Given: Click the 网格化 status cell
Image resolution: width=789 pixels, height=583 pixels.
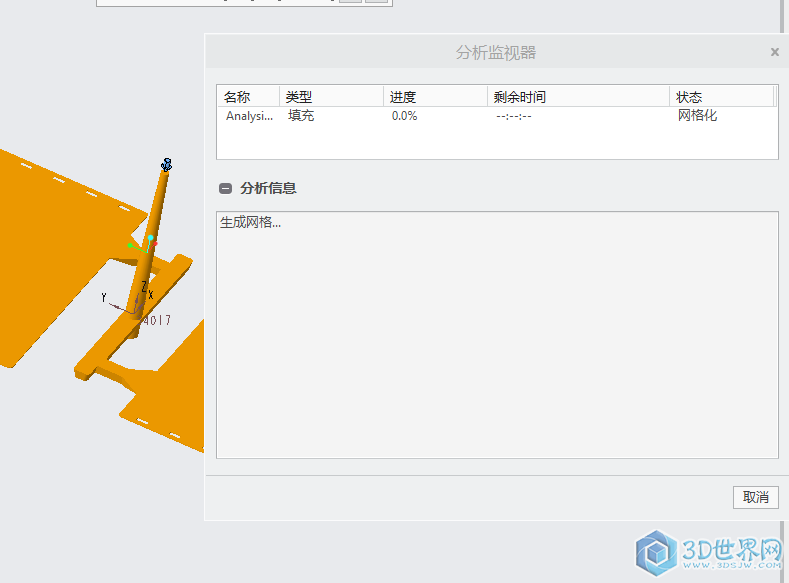Looking at the screenshot, I should tap(697, 115).
